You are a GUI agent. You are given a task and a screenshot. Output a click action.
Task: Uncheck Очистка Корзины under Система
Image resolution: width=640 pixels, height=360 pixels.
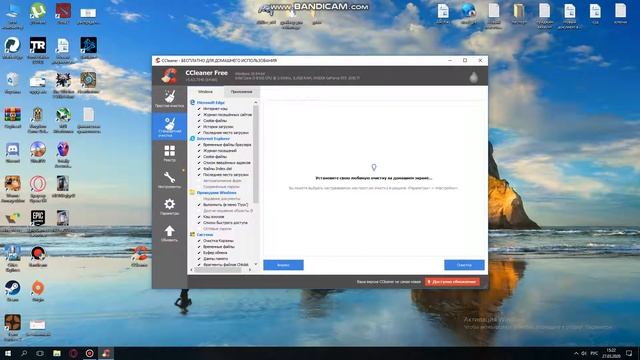[x=199, y=241]
